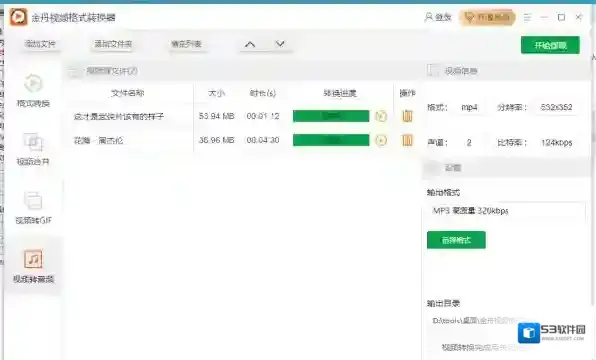
Task: Play the file in the 53.94 MB row
Action: 381,116
